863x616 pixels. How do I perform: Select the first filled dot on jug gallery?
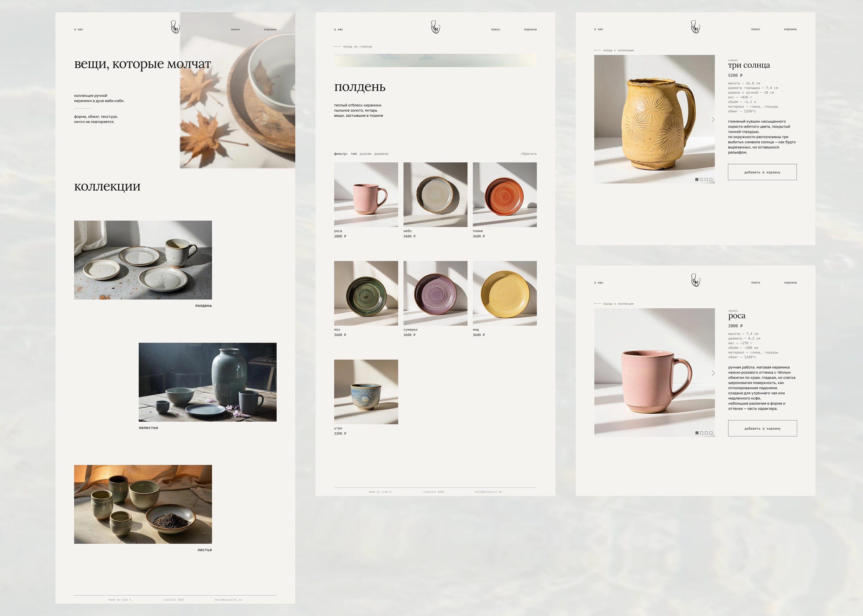(697, 180)
